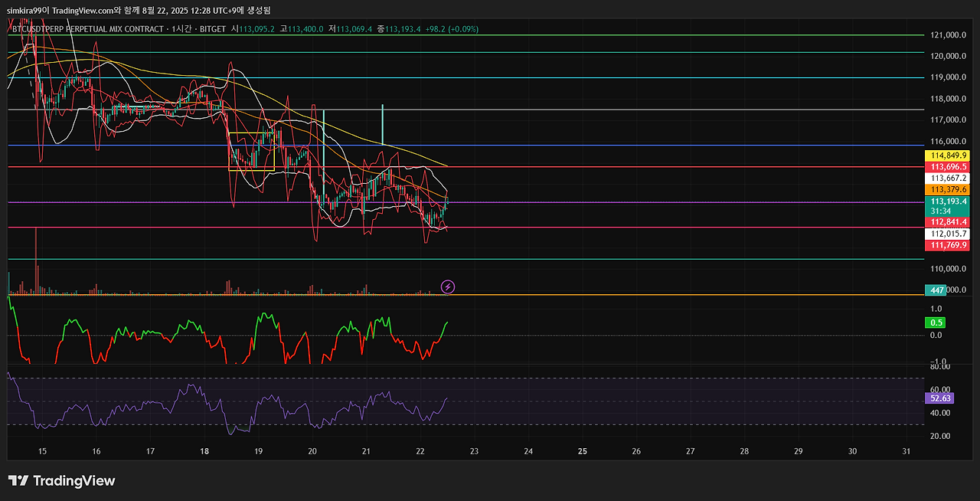Select the red 111,769.9 price tag

coord(949,245)
